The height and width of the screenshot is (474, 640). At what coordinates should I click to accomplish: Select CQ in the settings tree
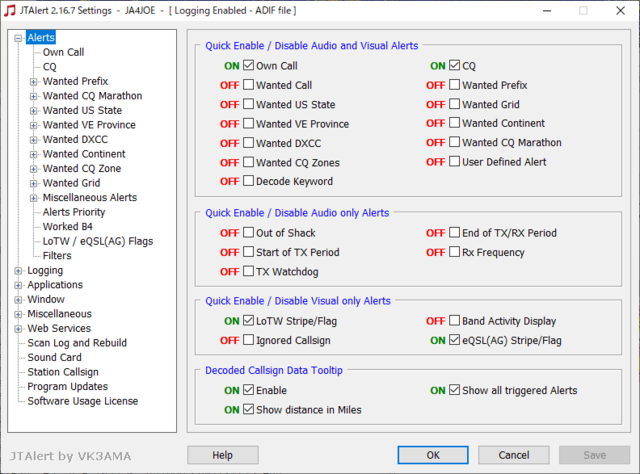coord(49,67)
